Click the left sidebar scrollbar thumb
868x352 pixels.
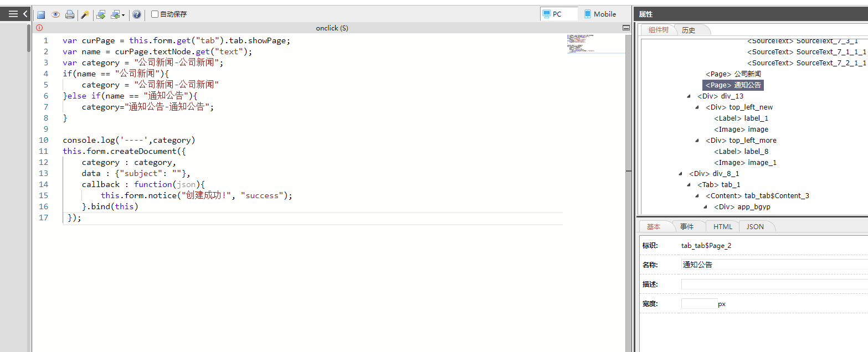[x=29, y=38]
